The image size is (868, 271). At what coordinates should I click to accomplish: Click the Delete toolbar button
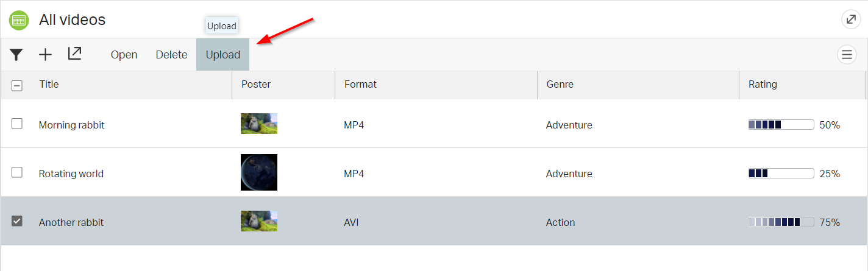pos(171,55)
